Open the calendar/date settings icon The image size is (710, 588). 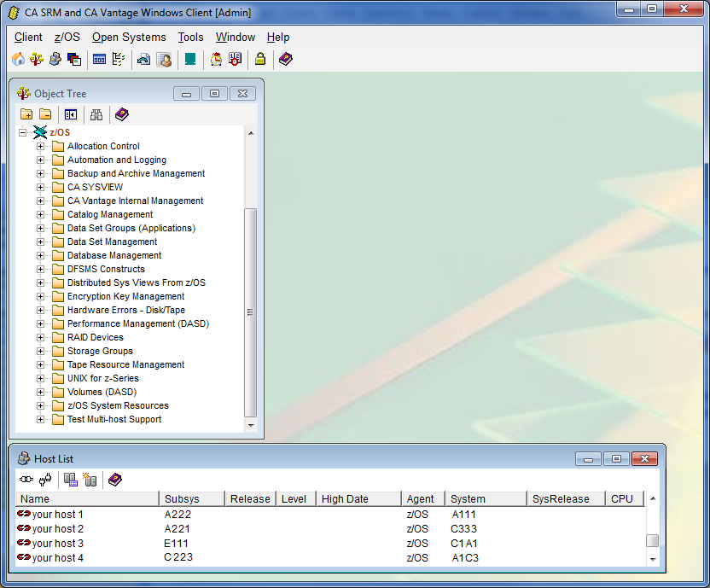[x=237, y=59]
